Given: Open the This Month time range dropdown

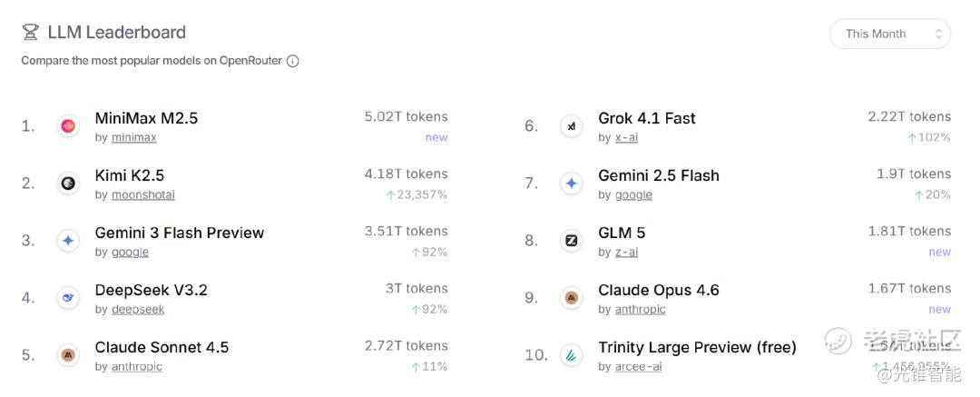Looking at the screenshot, I should point(889,34).
